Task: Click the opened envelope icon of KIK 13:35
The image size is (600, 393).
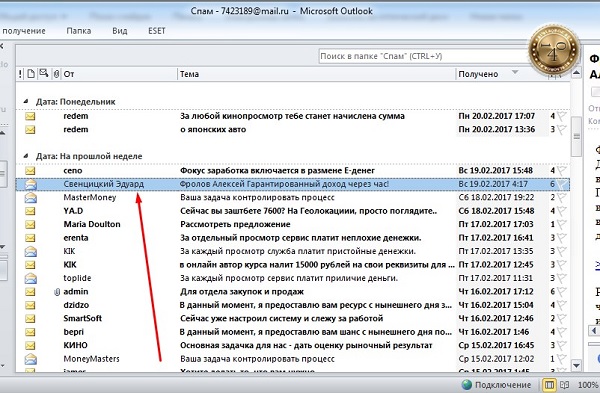Action: pyautogui.click(x=31, y=251)
